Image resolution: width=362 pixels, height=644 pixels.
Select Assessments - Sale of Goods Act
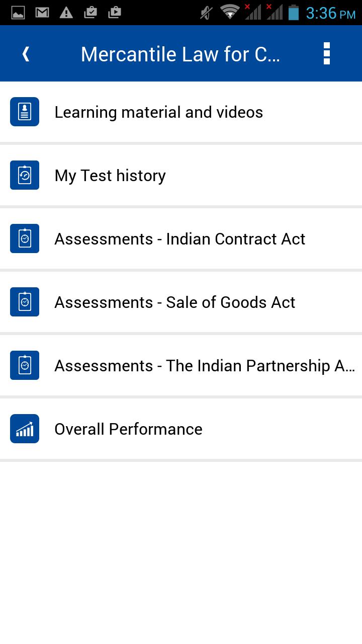[x=175, y=302]
